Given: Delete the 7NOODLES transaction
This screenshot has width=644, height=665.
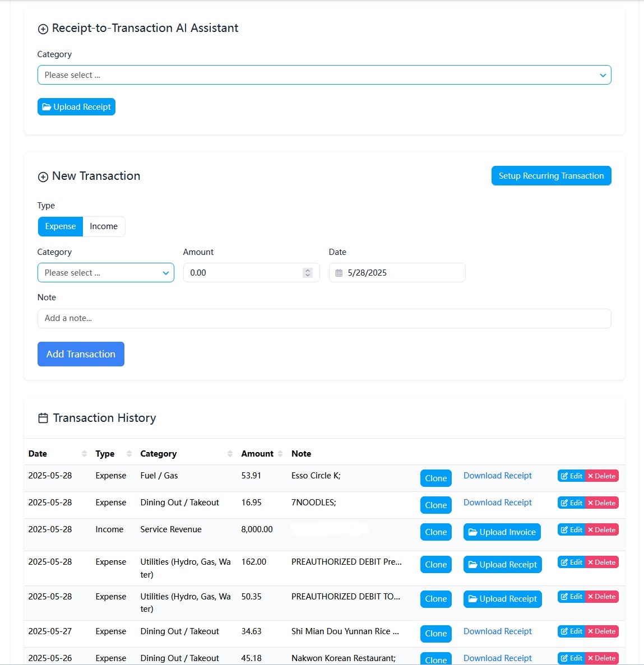Looking at the screenshot, I should point(601,503).
